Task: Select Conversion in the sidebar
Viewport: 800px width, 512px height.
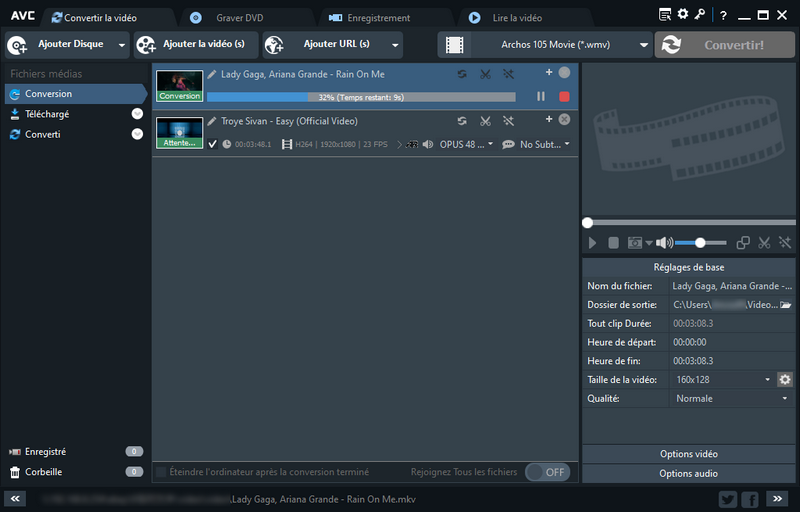Action: click(76, 94)
